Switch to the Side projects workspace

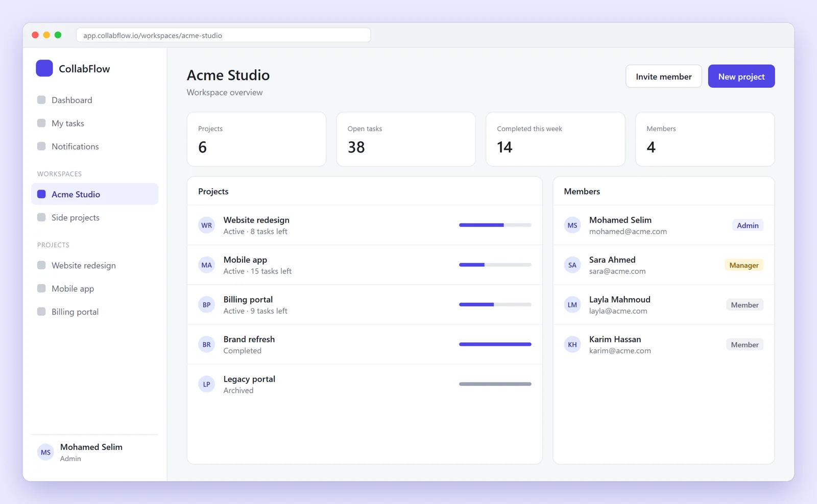click(94, 217)
